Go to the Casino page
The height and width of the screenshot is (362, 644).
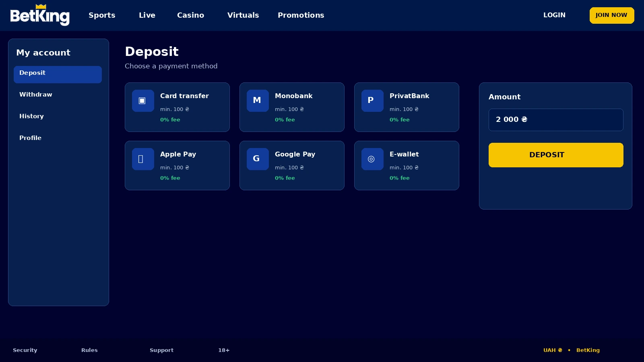coord(190,15)
